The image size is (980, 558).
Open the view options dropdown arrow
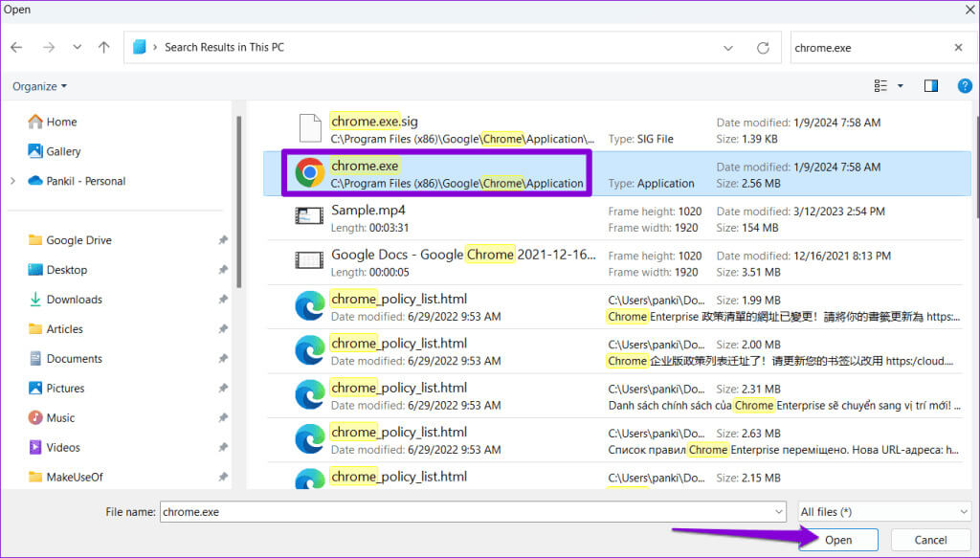901,86
